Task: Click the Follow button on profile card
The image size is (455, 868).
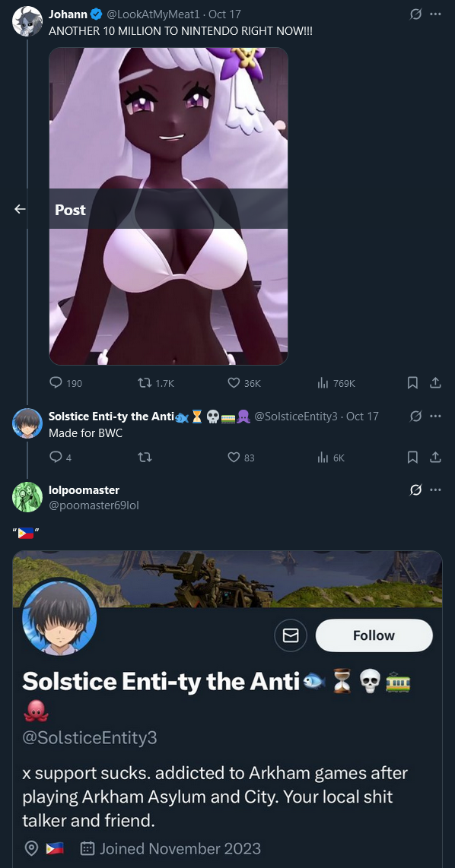Action: coord(374,635)
